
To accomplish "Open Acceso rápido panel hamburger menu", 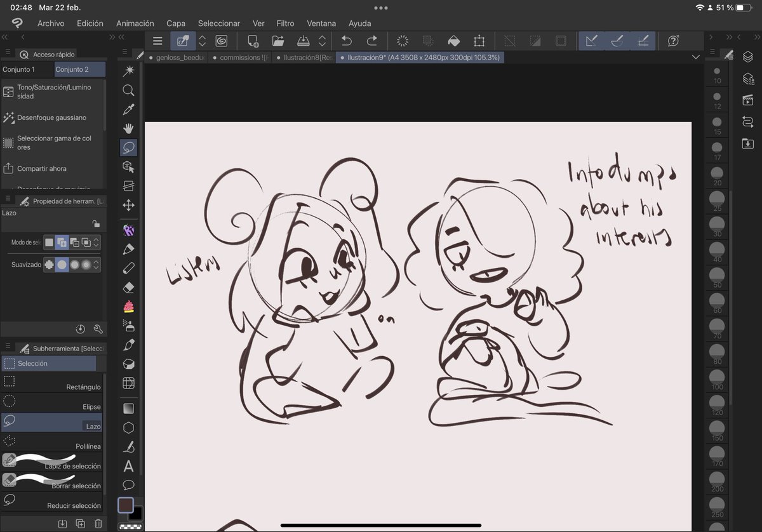I will [x=8, y=52].
